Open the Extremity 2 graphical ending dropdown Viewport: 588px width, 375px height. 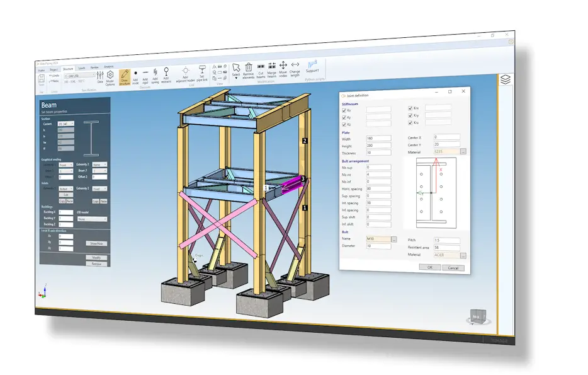tap(99, 164)
